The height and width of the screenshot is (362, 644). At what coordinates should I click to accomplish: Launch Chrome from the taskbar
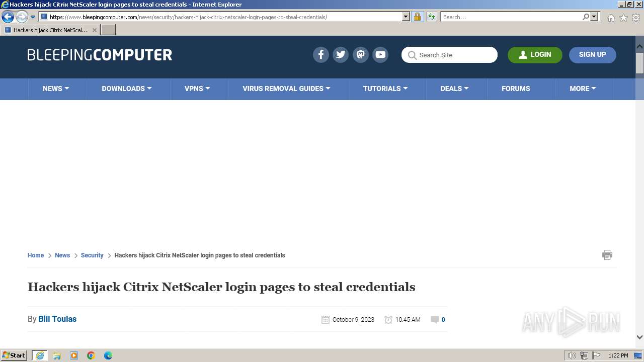tap(91, 355)
